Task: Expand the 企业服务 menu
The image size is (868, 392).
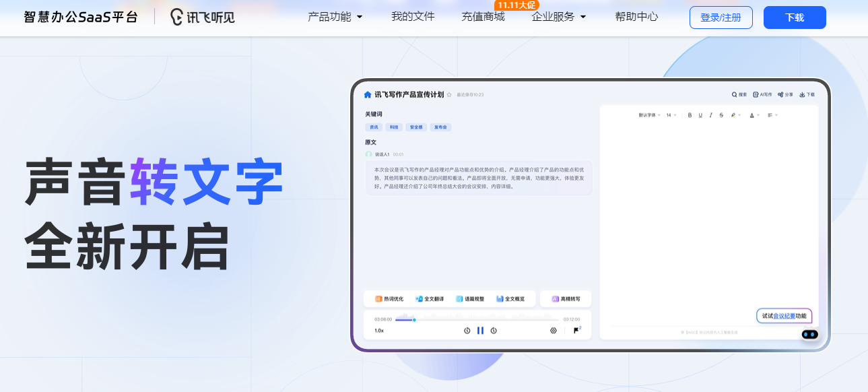Action: [559, 17]
